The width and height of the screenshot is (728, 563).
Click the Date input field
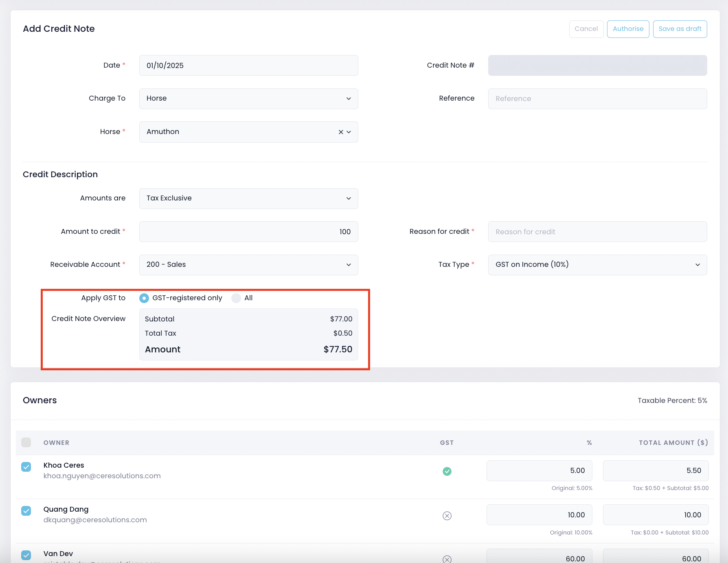point(248,66)
